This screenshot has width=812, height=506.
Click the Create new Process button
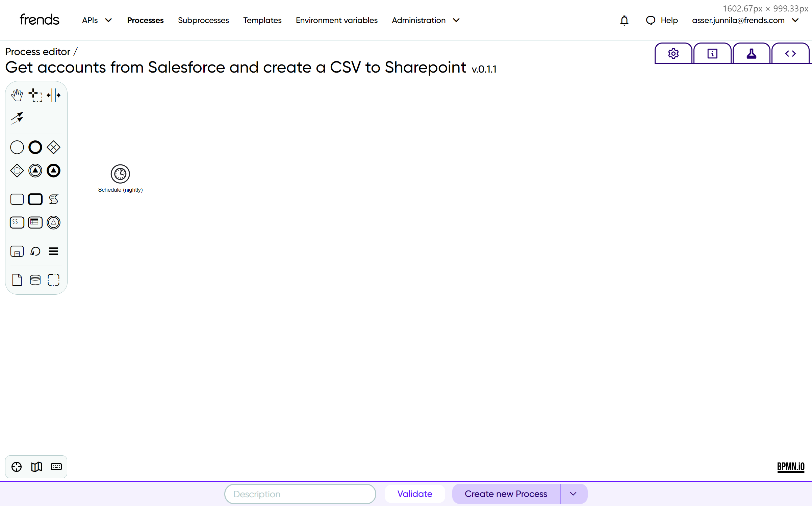506,494
